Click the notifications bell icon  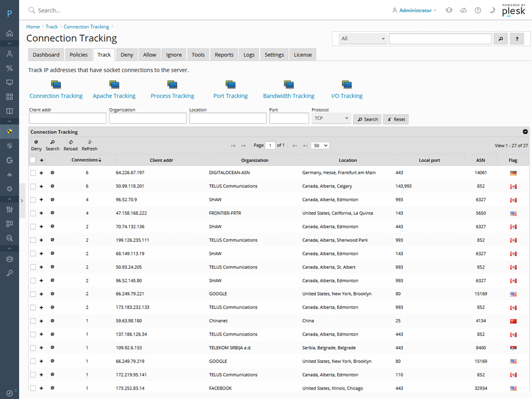[449, 10]
